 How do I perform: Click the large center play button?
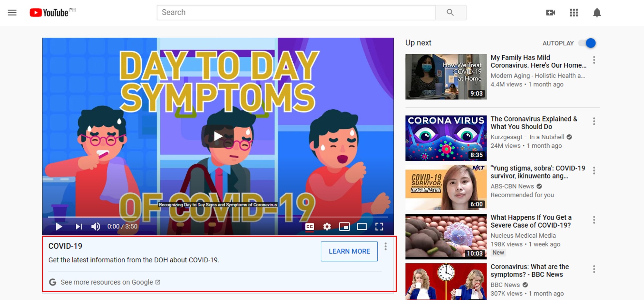[x=218, y=136]
